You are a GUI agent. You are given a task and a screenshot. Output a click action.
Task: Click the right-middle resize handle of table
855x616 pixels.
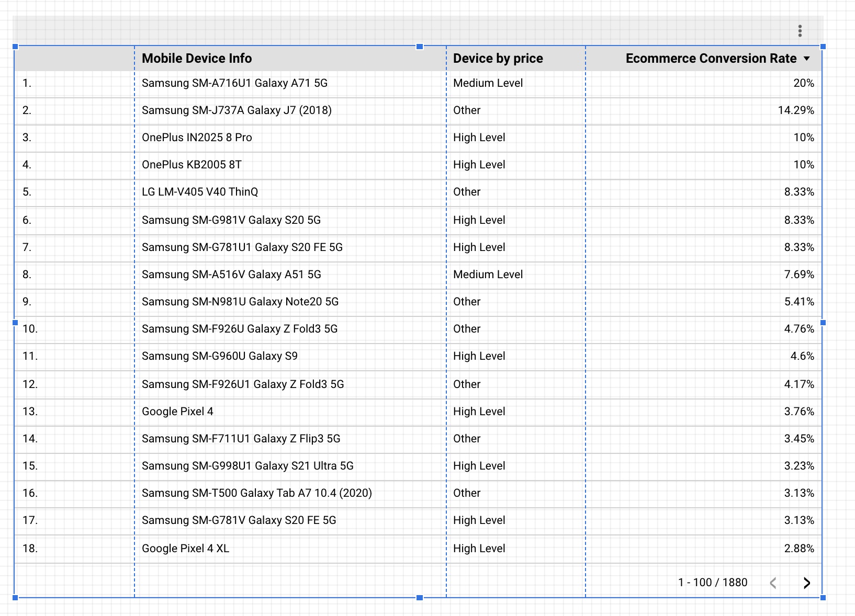823,323
